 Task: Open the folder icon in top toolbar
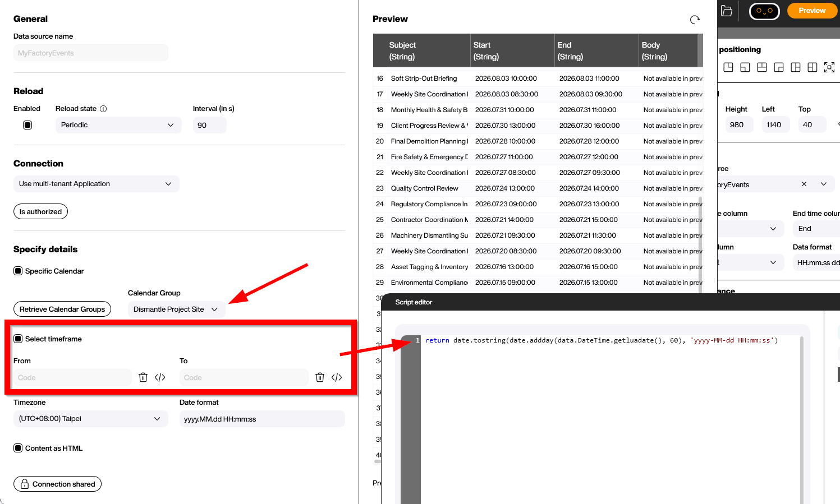coord(727,11)
